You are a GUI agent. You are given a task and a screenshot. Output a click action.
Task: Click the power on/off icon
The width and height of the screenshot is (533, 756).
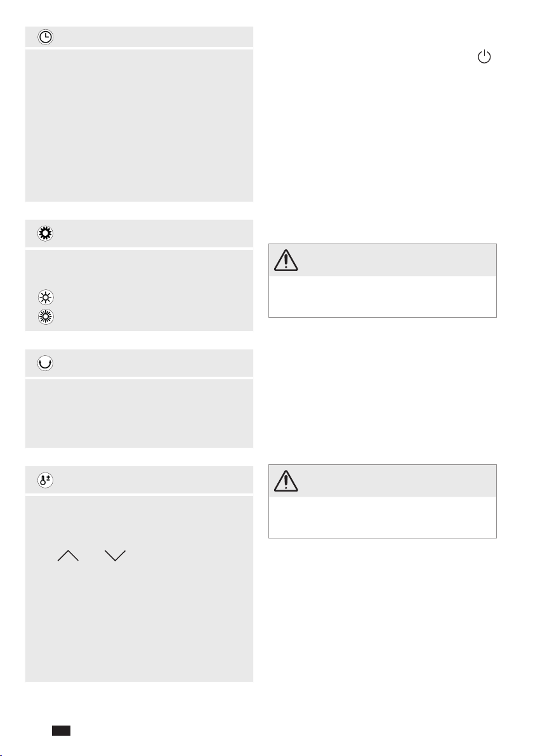pyautogui.click(x=484, y=57)
